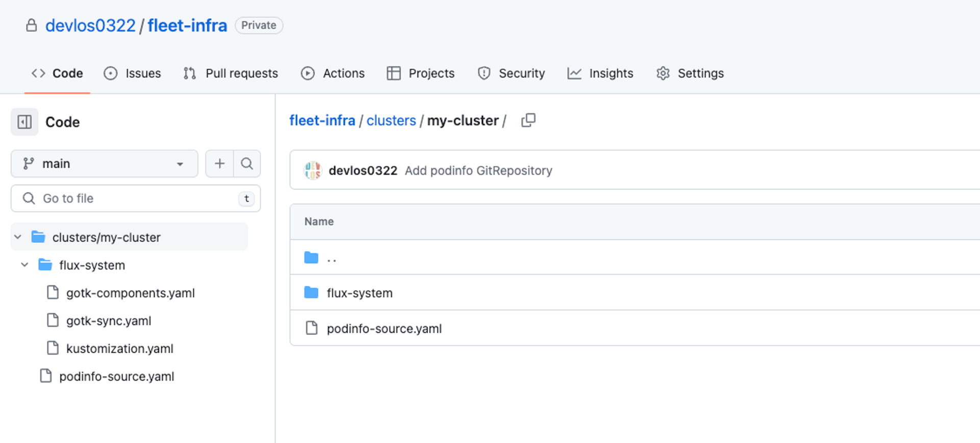
Task: Open flux-system folder in file list
Action: (360, 293)
